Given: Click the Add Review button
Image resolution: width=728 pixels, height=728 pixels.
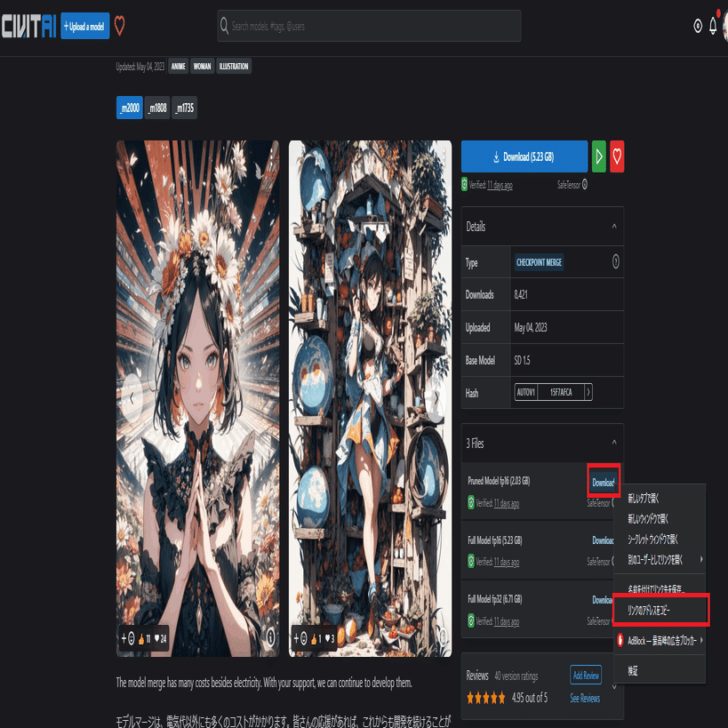Looking at the screenshot, I should 586,675.
